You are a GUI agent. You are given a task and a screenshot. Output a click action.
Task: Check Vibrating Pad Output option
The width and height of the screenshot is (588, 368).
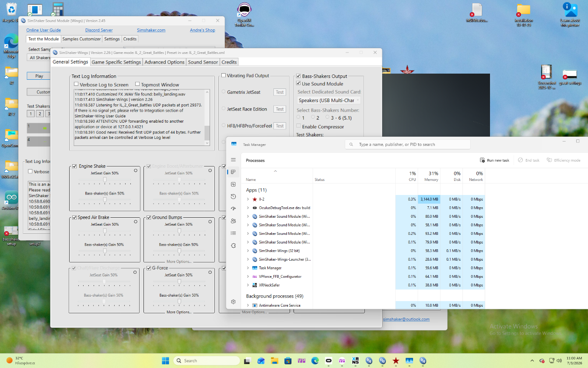pyautogui.click(x=224, y=75)
